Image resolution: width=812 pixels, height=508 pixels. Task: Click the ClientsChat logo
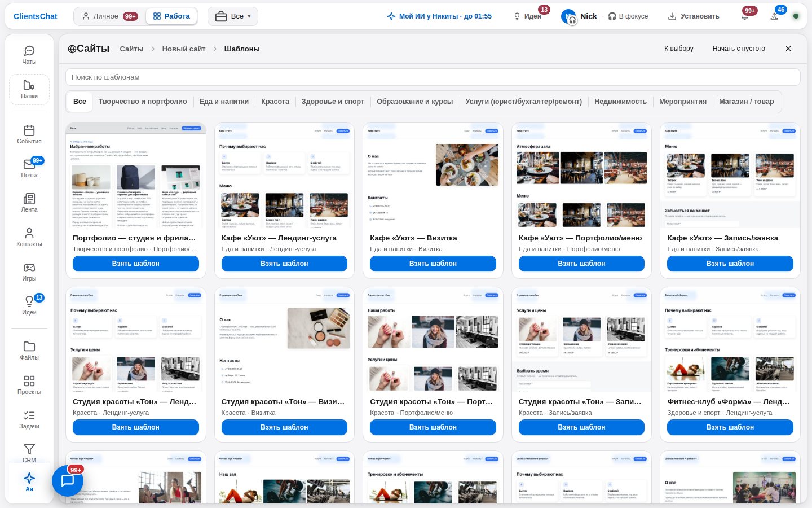pyautogui.click(x=36, y=16)
